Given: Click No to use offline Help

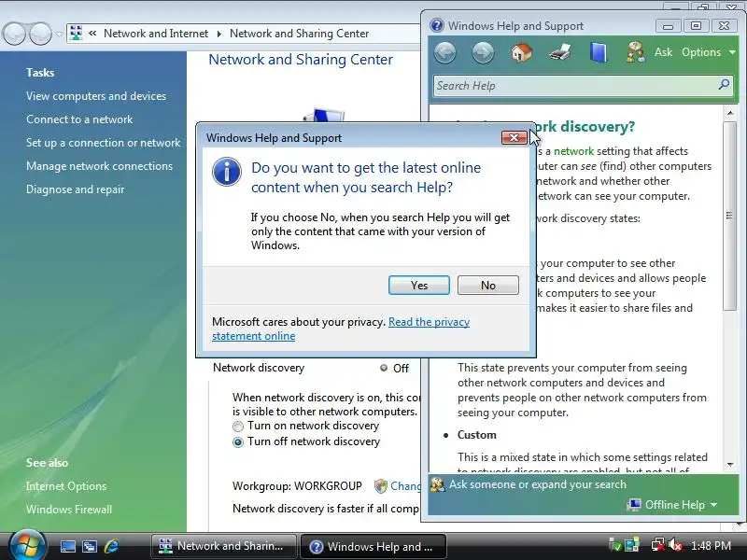Looking at the screenshot, I should pyautogui.click(x=487, y=286).
